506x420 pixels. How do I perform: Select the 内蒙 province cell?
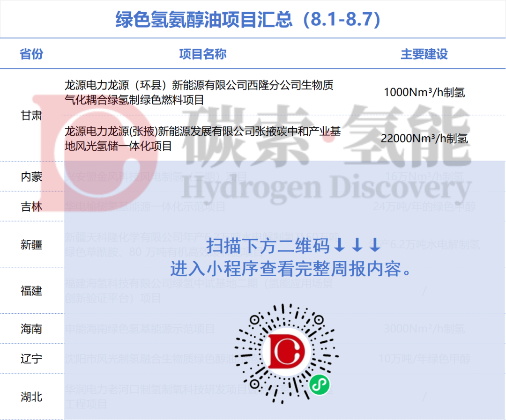31,177
